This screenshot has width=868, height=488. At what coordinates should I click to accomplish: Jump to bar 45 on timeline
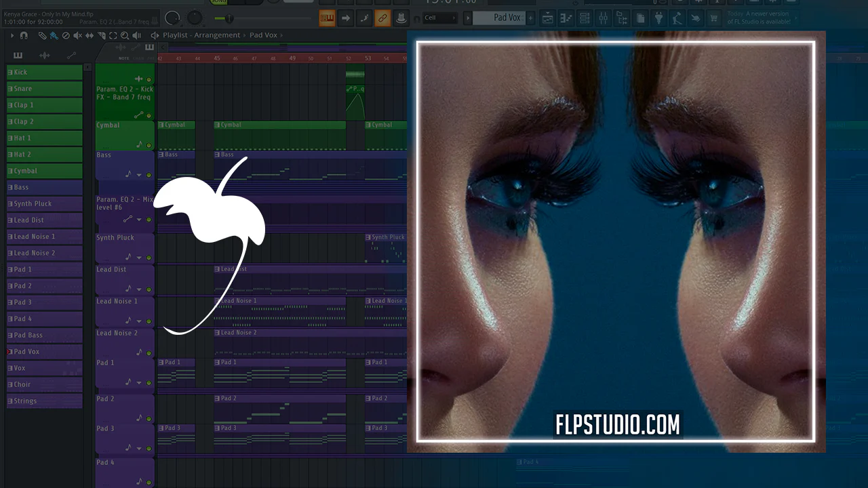tap(217, 58)
